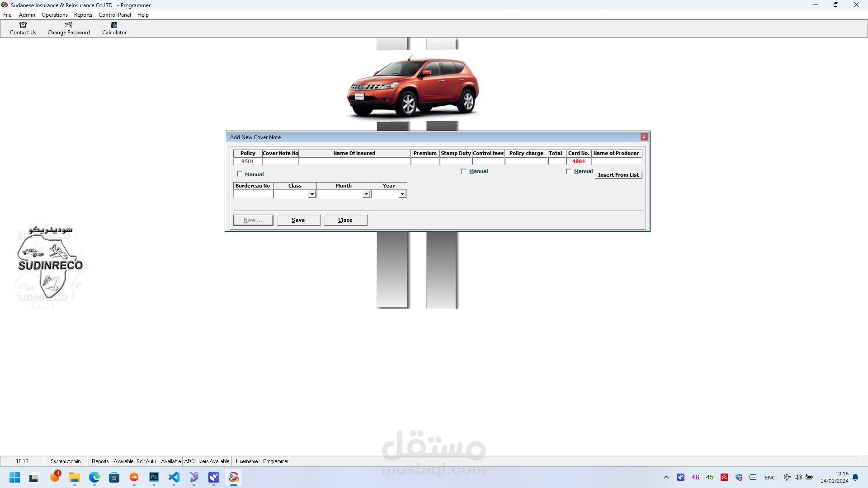868x488 pixels.
Task: Open Windows Security tray icon
Action: point(739,477)
